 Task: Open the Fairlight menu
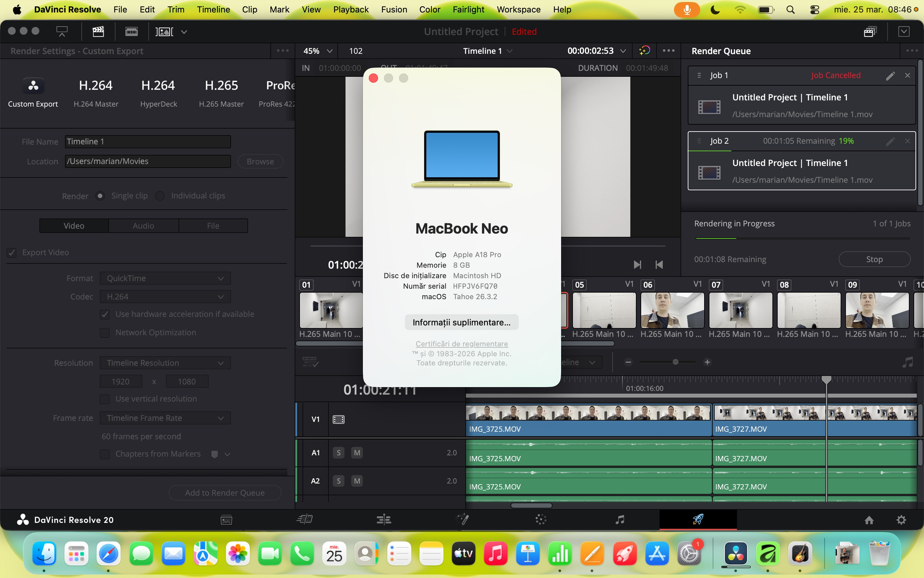468,9
